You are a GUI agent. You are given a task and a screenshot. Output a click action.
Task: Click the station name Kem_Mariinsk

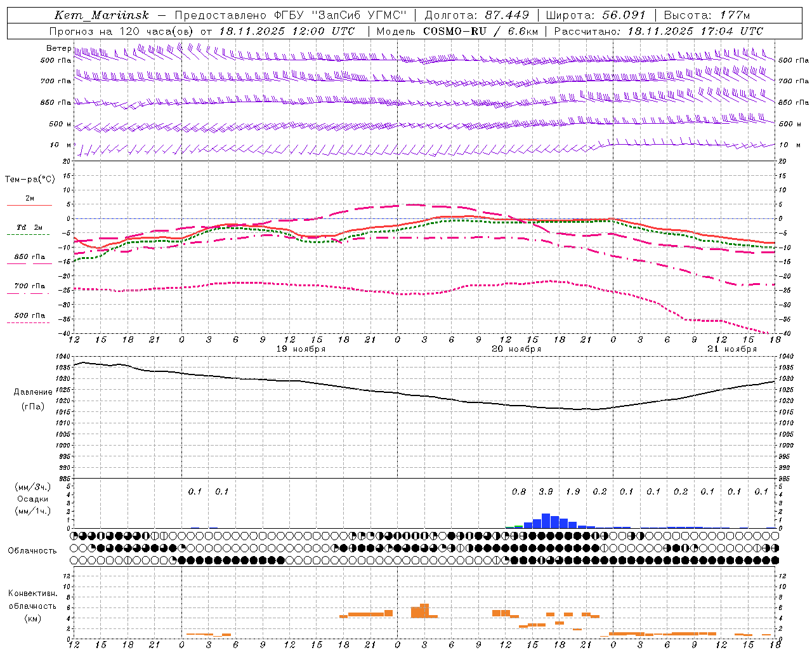[x=101, y=15]
